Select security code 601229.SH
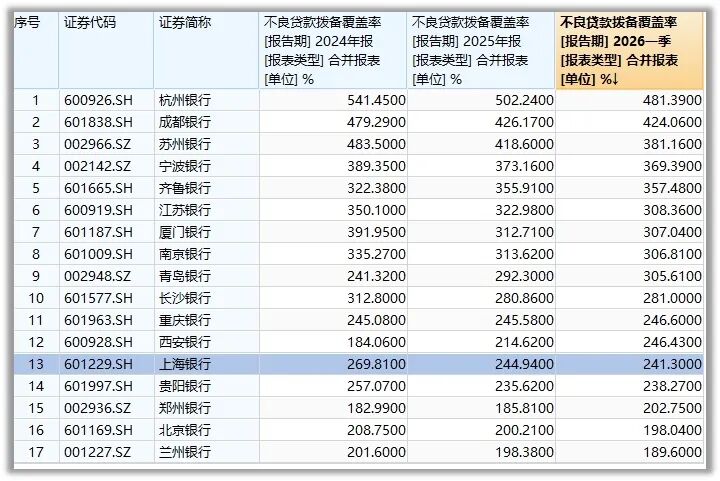This screenshot has width=720, height=481. coord(98,364)
